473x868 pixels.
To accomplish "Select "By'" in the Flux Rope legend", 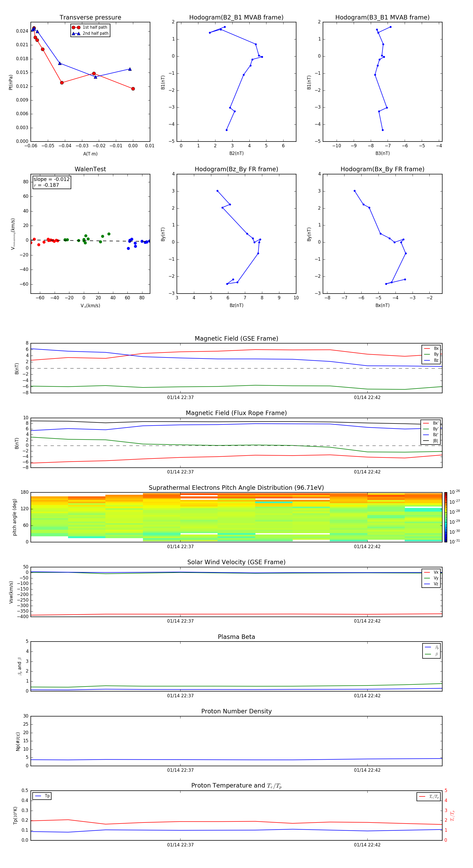I will point(431,429).
